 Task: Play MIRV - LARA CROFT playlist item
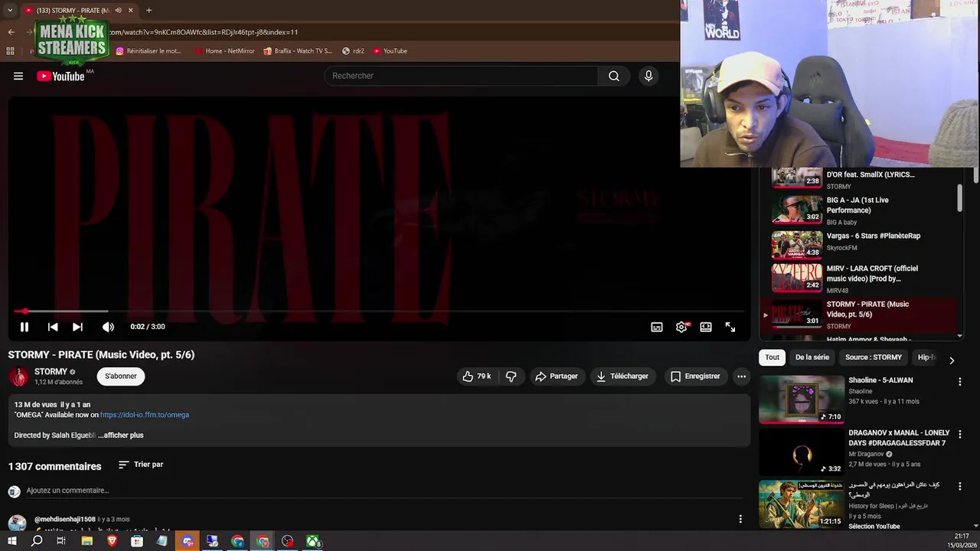(x=857, y=279)
